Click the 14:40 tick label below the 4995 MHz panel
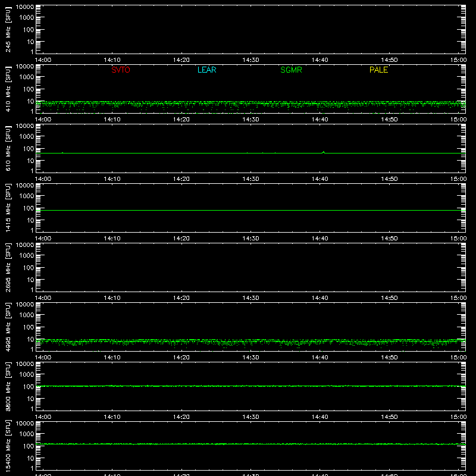 (320, 358)
